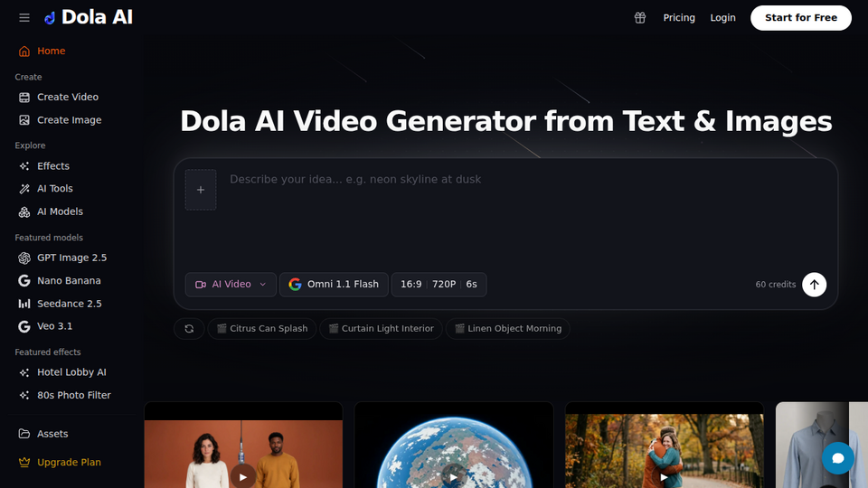Screen dimensions: 868x488
Task: Refresh the suggested prompts
Action: tap(189, 329)
